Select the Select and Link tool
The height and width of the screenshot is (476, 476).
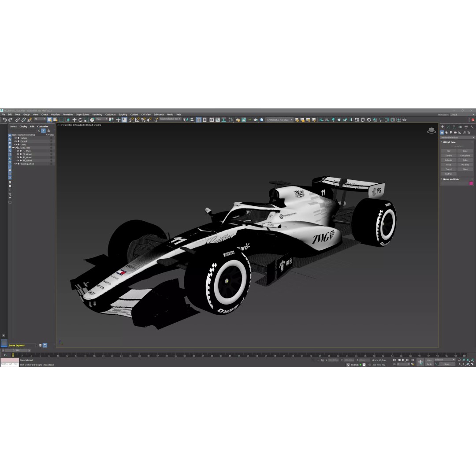click(18, 119)
